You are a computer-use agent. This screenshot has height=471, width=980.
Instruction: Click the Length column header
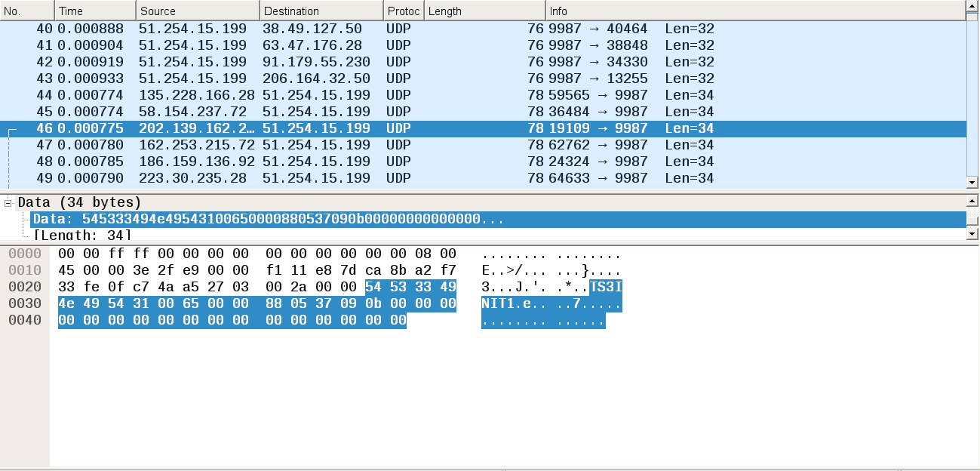484,11
